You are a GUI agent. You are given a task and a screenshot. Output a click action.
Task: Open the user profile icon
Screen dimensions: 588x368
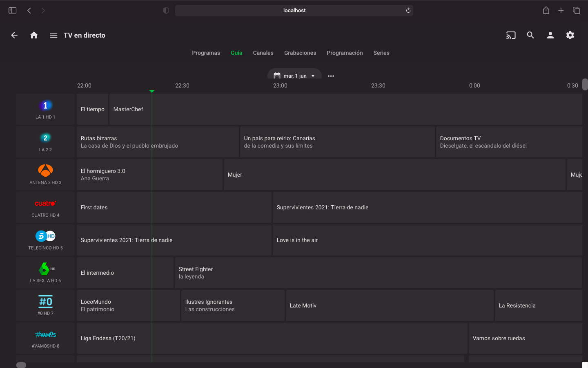[x=550, y=35]
